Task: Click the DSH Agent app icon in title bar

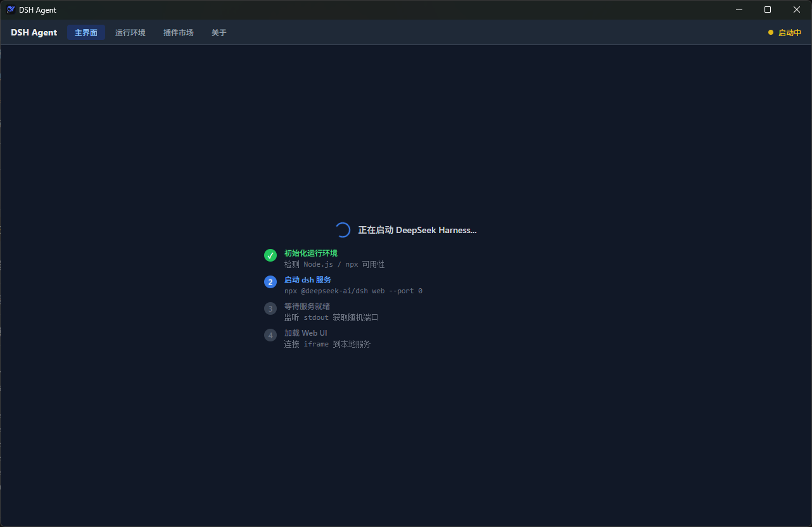Action: (11, 10)
